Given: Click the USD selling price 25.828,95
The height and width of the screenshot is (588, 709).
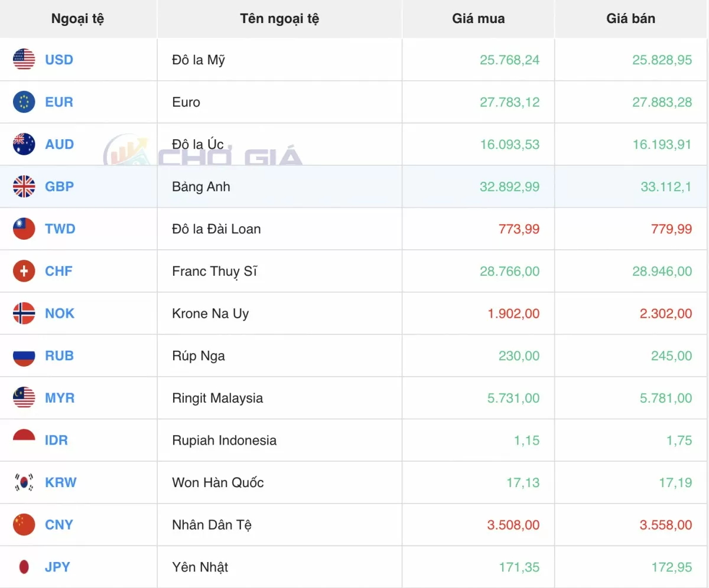Looking at the screenshot, I should coord(662,60).
